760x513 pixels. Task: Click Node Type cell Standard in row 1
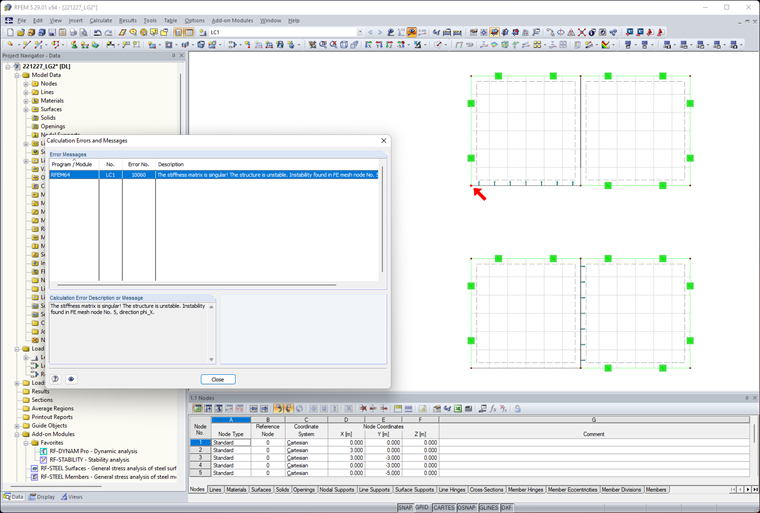pos(231,443)
